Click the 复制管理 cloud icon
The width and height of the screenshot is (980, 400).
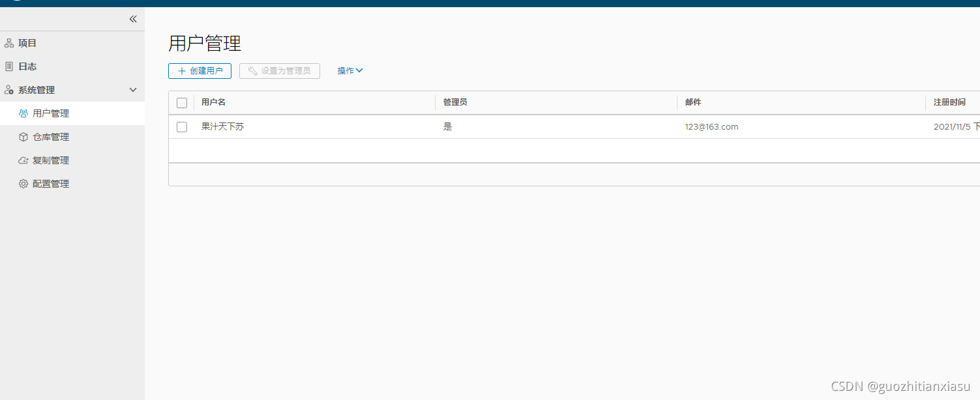(23, 160)
